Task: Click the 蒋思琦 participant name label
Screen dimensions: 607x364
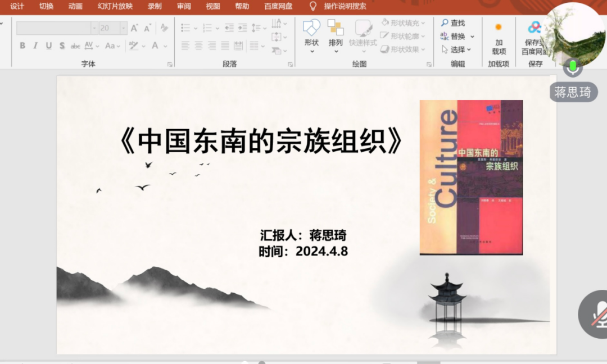Action: [x=573, y=93]
